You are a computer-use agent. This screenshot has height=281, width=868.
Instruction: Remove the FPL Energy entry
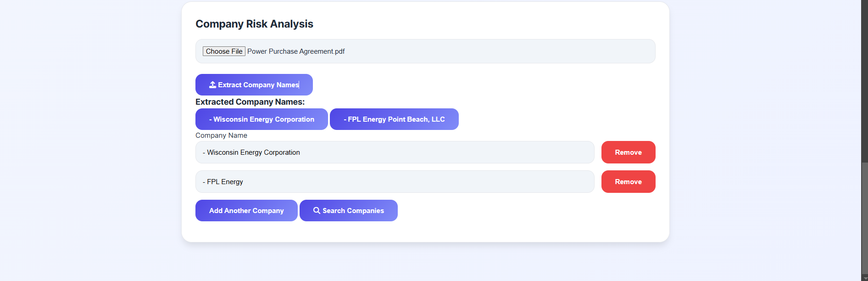pyautogui.click(x=628, y=182)
